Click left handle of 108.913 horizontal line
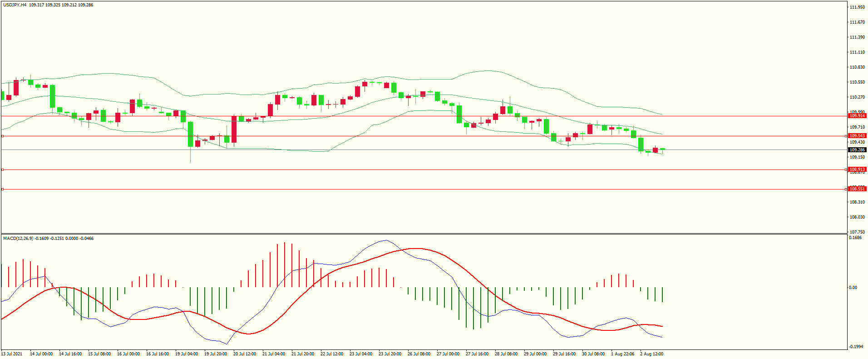The width and height of the screenshot is (868, 359). [x=3, y=170]
